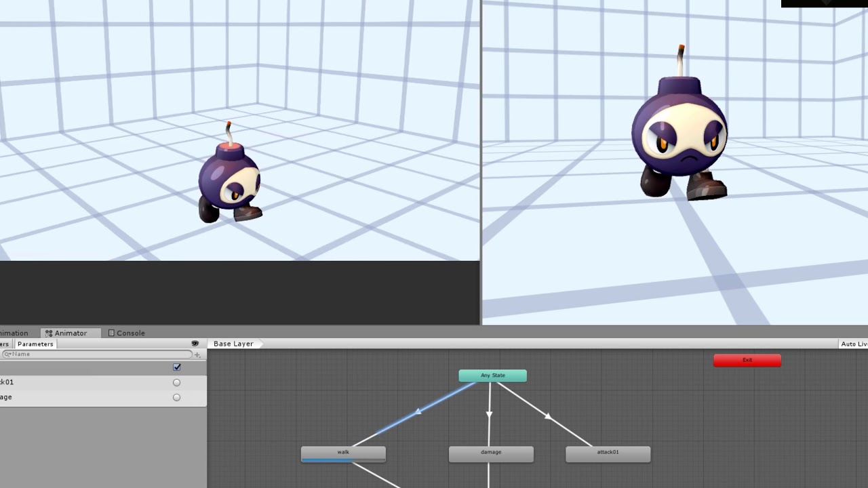Select the attack01 state node

coord(608,453)
